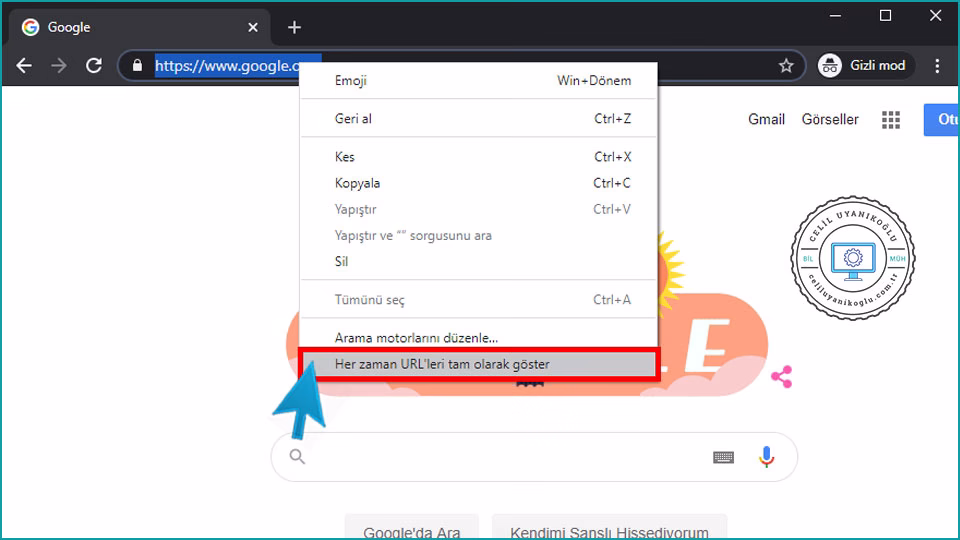
Task: Start voice search with the microphone icon
Action: pos(766,457)
